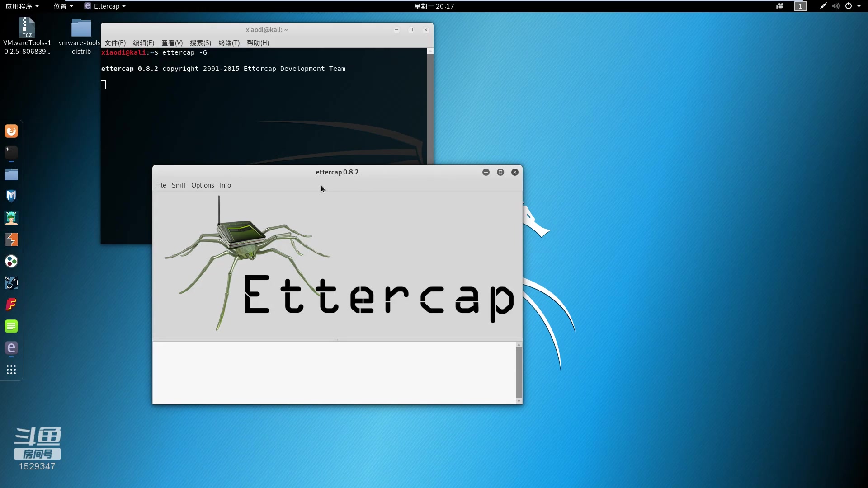The height and width of the screenshot is (488, 868).
Task: Launch BeEF bull icon in dock
Action: (11, 283)
